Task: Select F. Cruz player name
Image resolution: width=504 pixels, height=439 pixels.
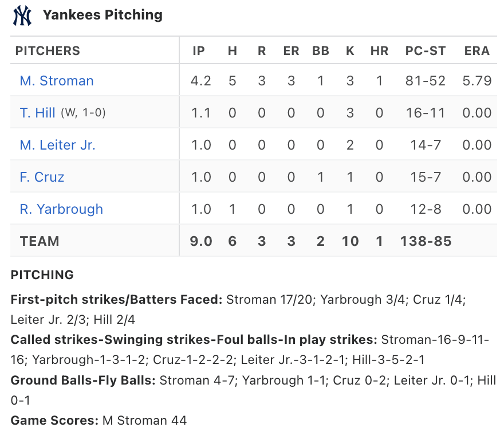Action: [42, 177]
